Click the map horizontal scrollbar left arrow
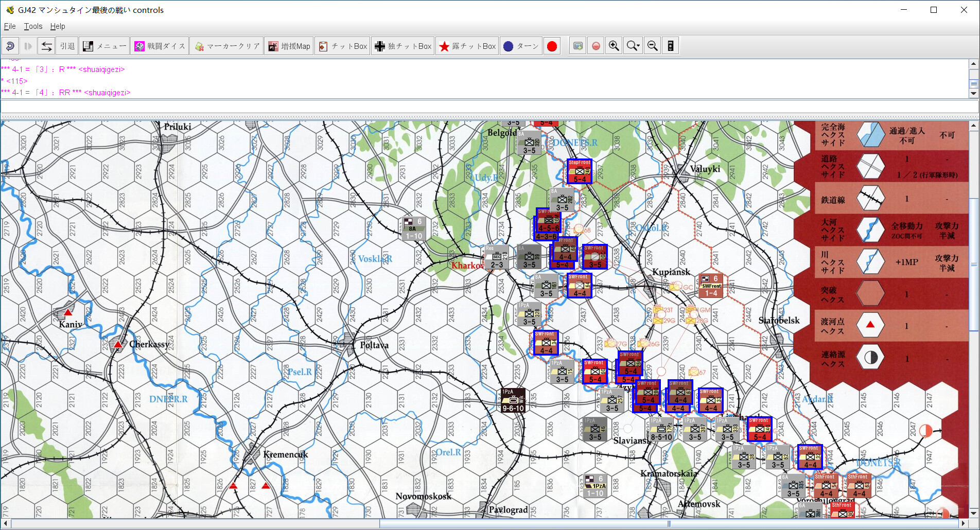This screenshot has height=530, width=980. [x=5, y=524]
